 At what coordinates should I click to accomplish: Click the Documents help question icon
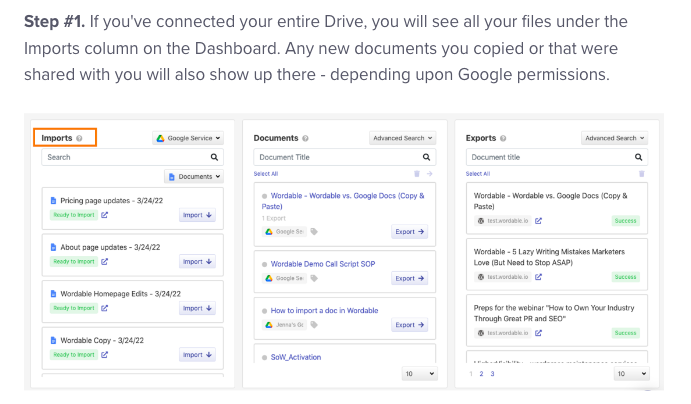point(305,138)
